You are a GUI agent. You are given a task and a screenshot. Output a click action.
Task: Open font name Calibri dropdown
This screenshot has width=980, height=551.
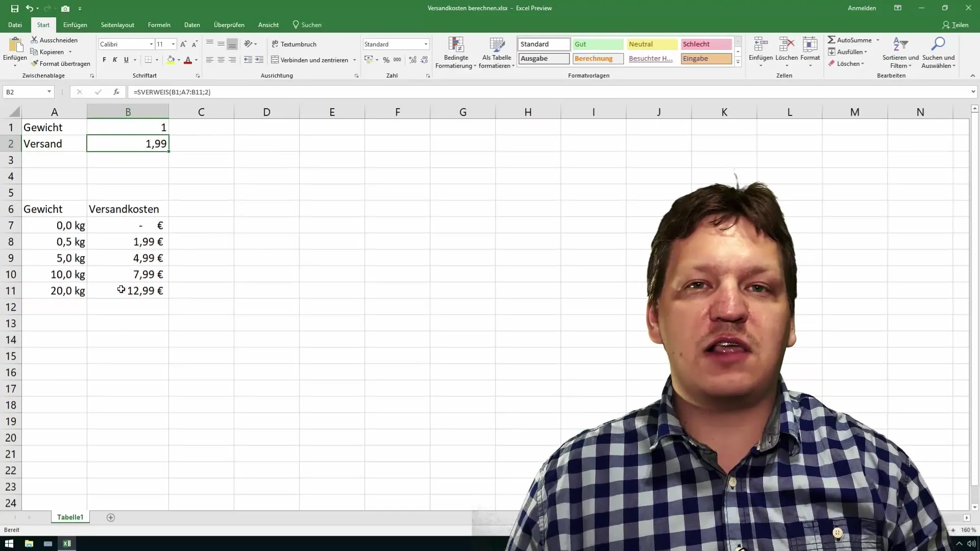pos(151,44)
